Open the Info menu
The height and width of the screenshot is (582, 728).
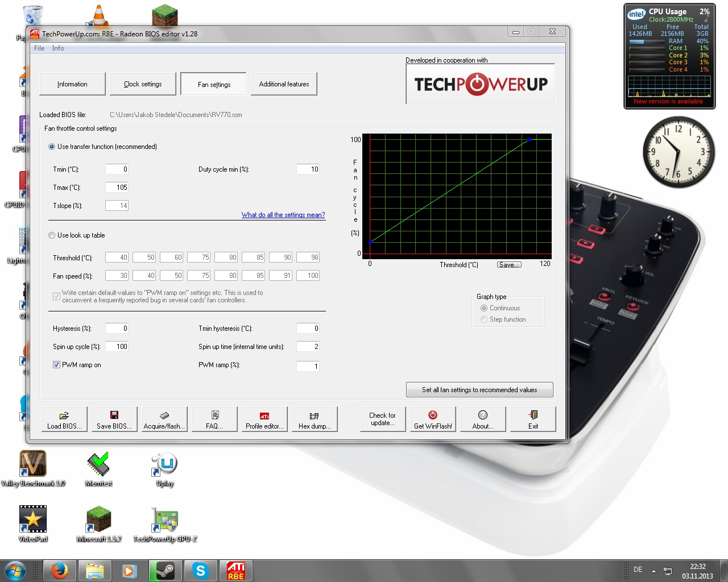click(x=58, y=48)
